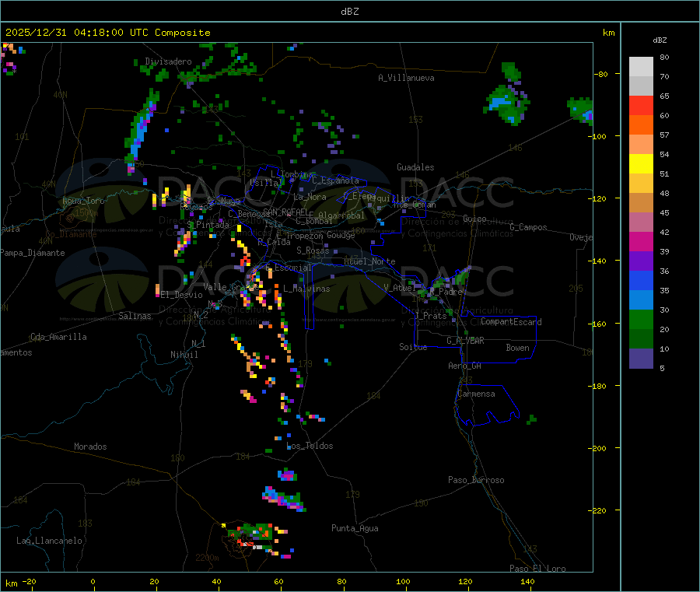Click the 'G_Campos' place name
The height and width of the screenshot is (592, 700).
click(529, 227)
